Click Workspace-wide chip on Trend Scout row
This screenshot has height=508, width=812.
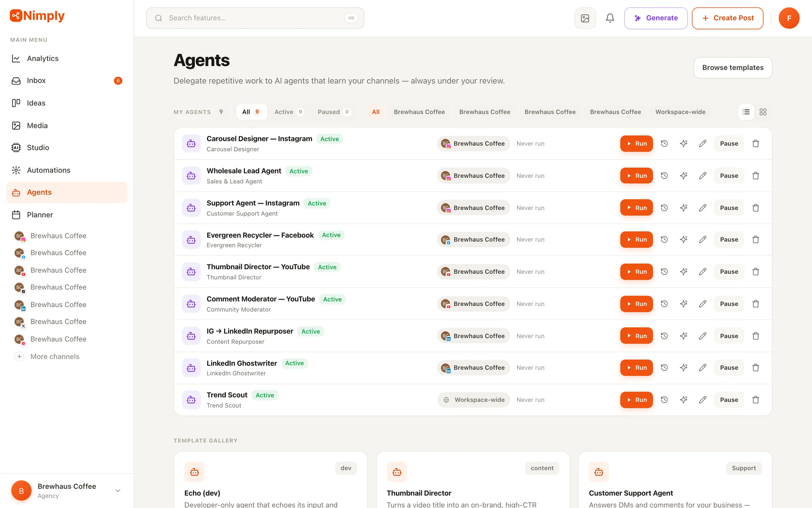coord(474,400)
